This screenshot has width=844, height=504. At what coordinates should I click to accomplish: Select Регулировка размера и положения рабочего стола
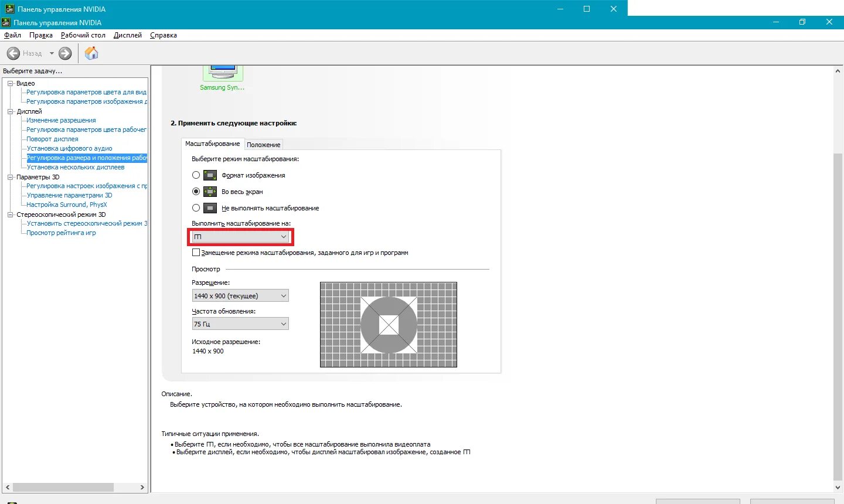87,158
